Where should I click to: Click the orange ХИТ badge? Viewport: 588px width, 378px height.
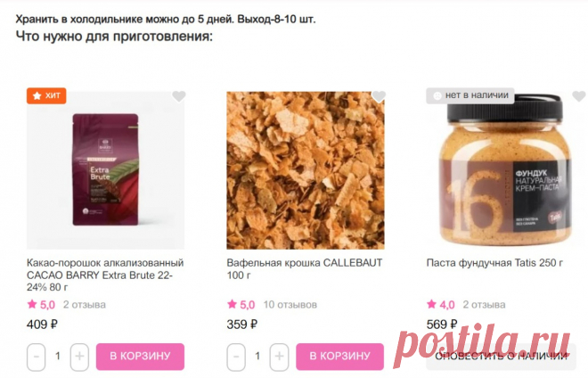coord(46,95)
